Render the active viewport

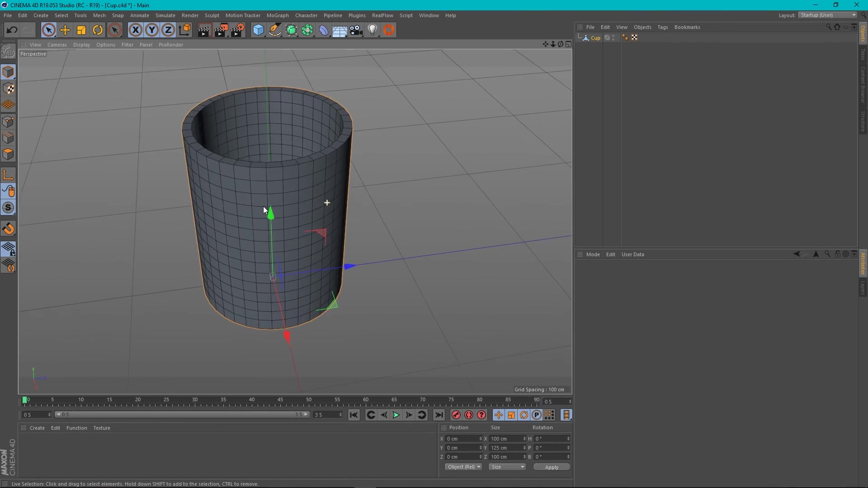point(204,30)
